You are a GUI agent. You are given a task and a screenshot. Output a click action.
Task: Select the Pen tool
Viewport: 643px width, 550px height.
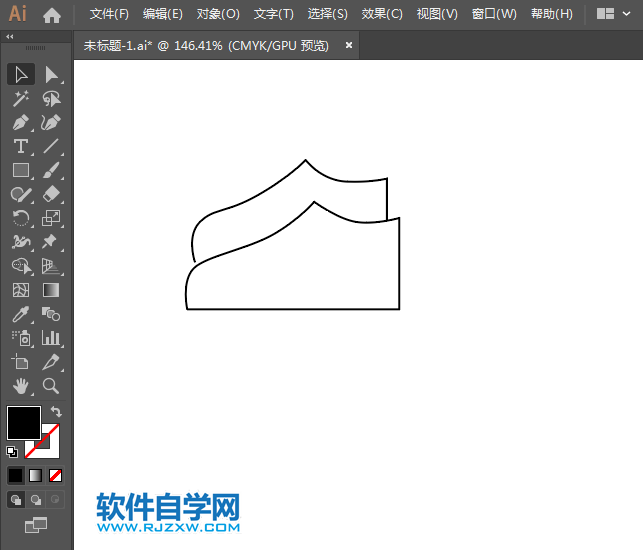coord(21,122)
